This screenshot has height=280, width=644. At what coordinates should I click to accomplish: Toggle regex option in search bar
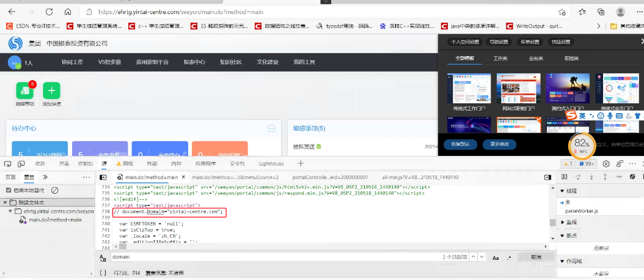pyautogui.click(x=509, y=258)
